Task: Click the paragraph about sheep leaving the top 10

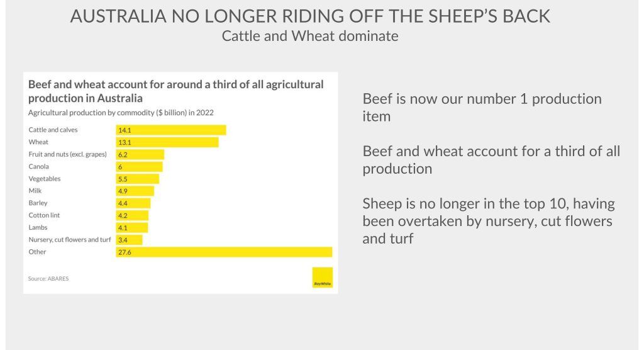Action: click(x=489, y=221)
